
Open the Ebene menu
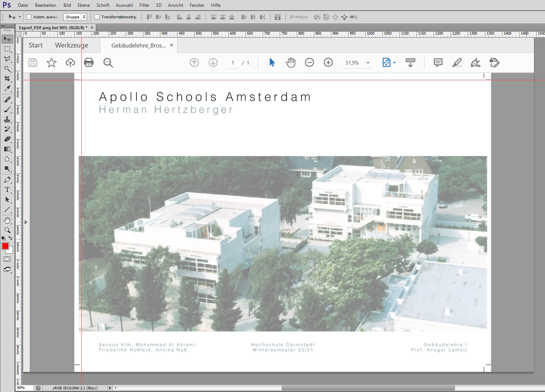pos(84,5)
